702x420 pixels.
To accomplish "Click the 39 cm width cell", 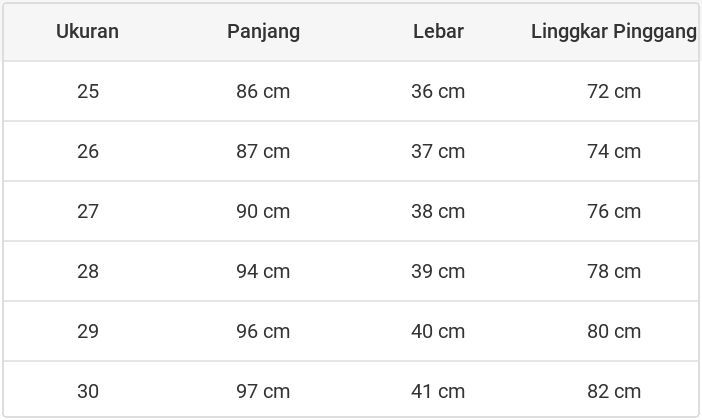I will pos(438,271).
